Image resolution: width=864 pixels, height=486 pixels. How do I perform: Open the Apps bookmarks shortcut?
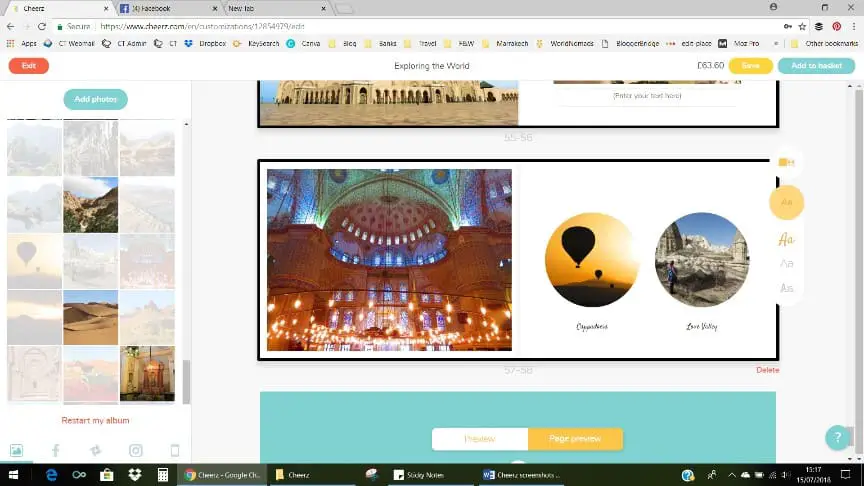(23, 43)
